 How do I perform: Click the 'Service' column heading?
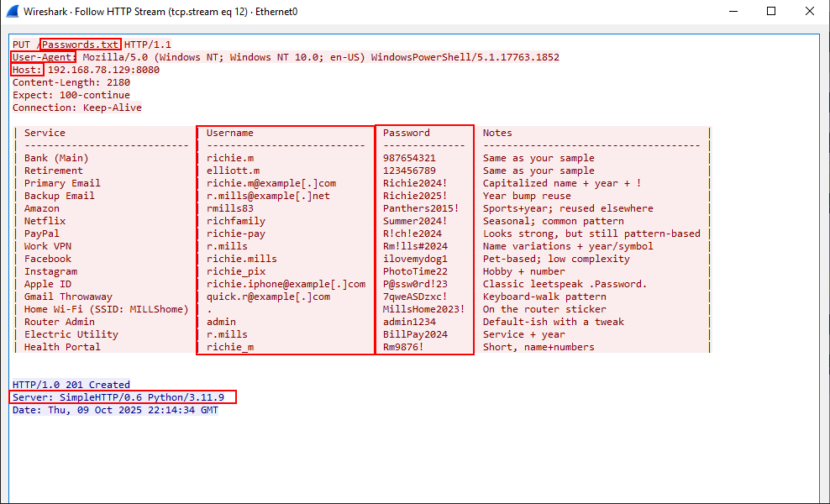45,133
